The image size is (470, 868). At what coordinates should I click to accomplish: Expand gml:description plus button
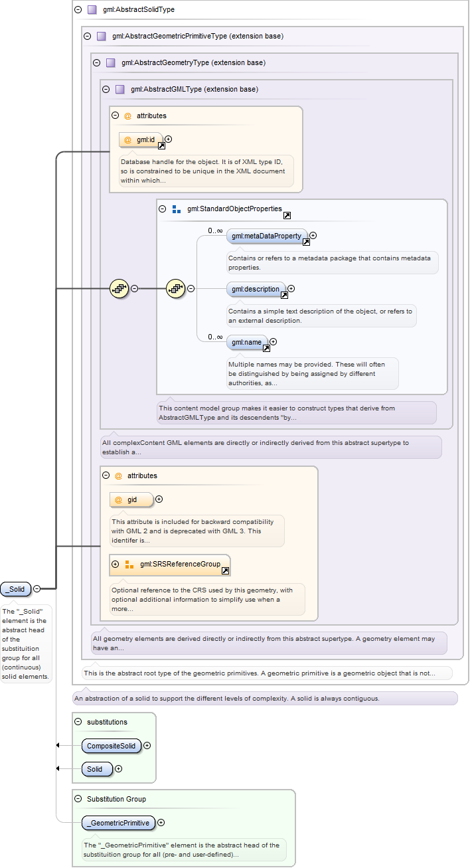pos(291,288)
